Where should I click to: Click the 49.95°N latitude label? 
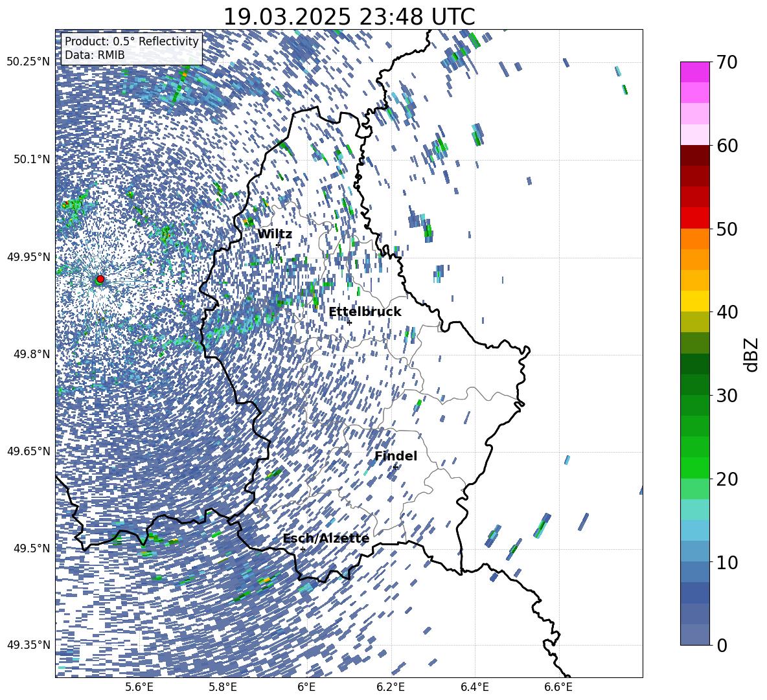pyautogui.click(x=29, y=256)
